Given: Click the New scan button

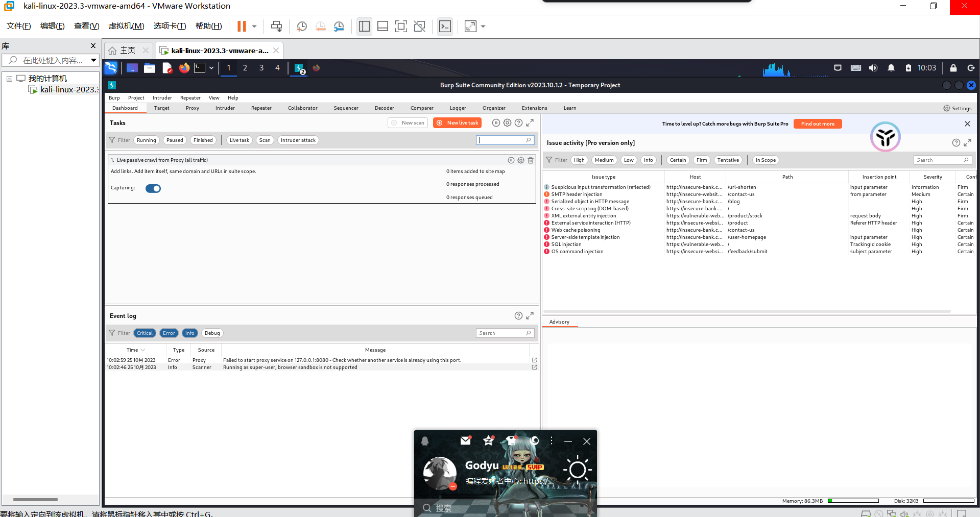Looking at the screenshot, I should pyautogui.click(x=408, y=123).
